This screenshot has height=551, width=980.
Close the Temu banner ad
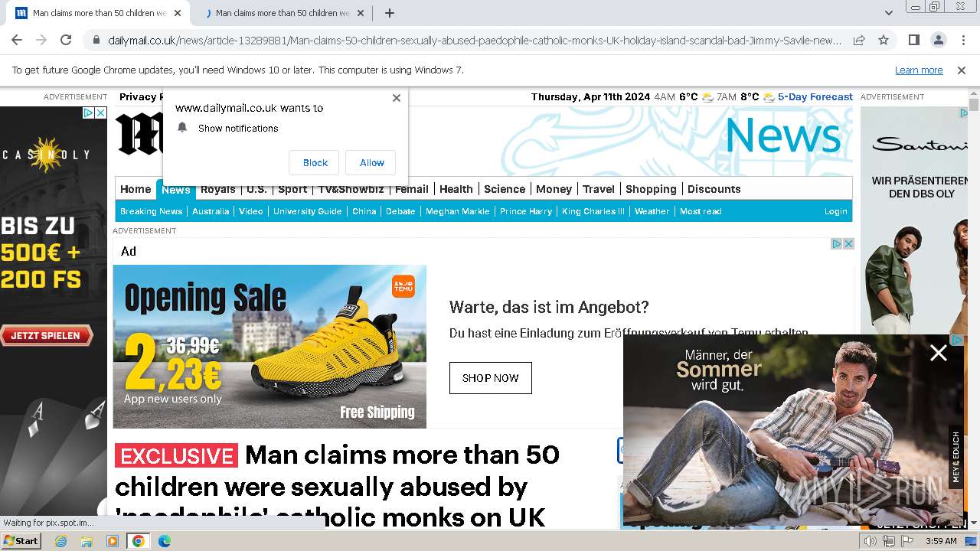pos(848,243)
